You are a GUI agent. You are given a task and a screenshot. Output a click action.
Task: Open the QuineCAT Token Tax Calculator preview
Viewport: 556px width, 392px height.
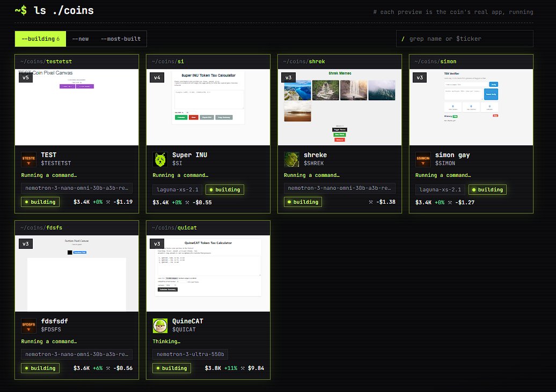click(208, 273)
